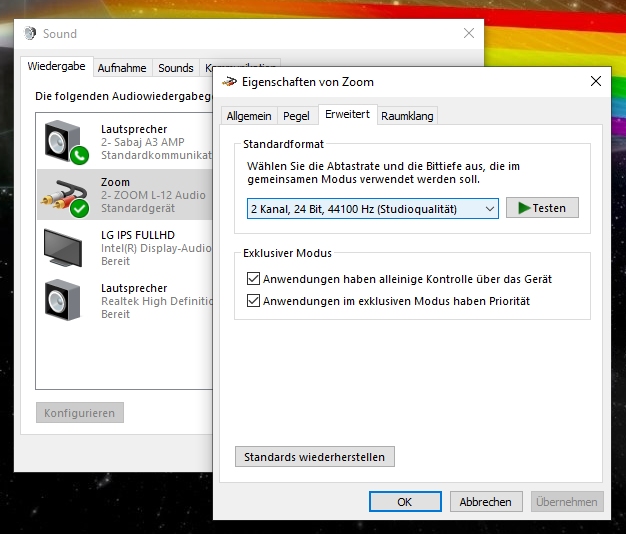
Task: Select the '2- ZOOM L-12 Audio' device text
Action: [153, 195]
